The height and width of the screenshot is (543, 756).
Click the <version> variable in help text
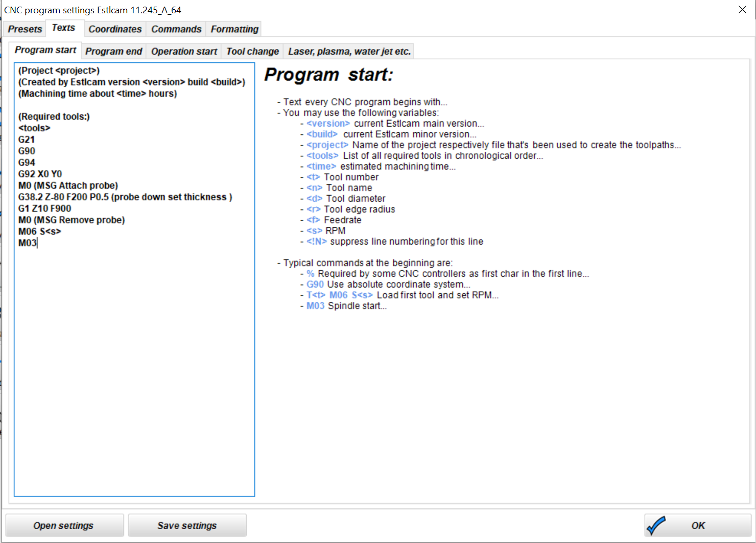point(328,124)
